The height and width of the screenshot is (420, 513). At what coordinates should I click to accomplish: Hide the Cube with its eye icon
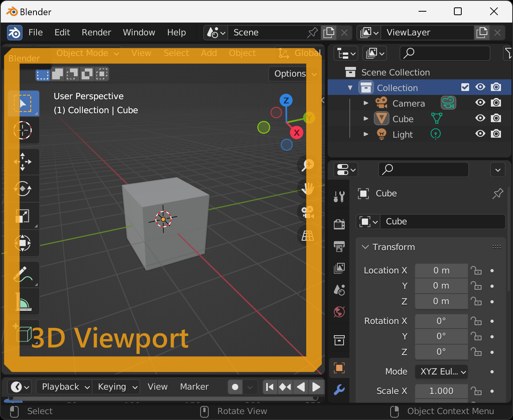coord(480,118)
